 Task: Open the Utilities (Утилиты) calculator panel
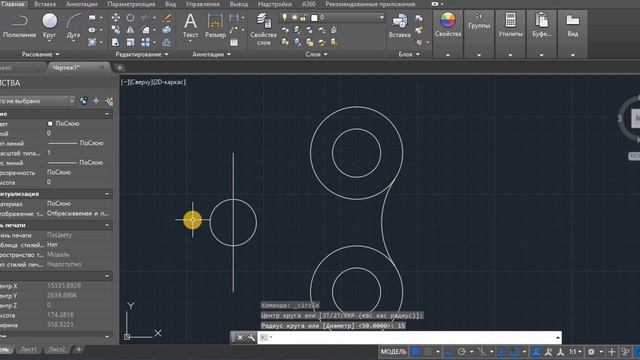[x=510, y=25]
